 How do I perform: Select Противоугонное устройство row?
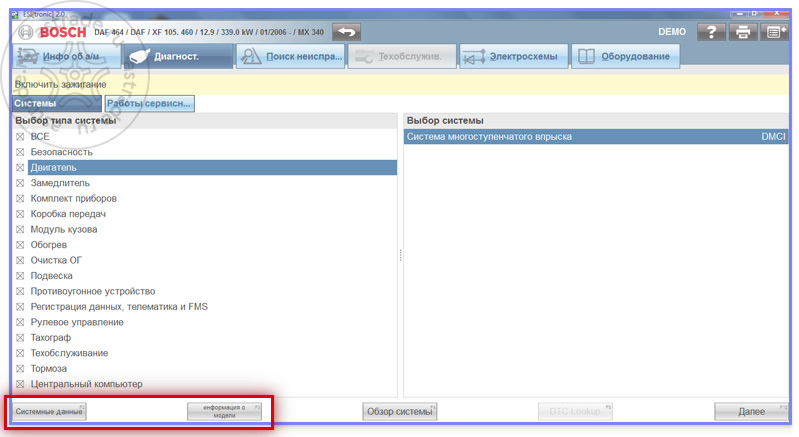(212, 291)
